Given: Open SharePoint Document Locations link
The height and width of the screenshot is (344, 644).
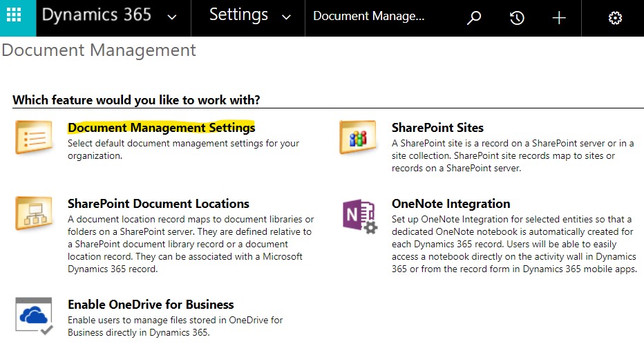Looking at the screenshot, I should [158, 204].
